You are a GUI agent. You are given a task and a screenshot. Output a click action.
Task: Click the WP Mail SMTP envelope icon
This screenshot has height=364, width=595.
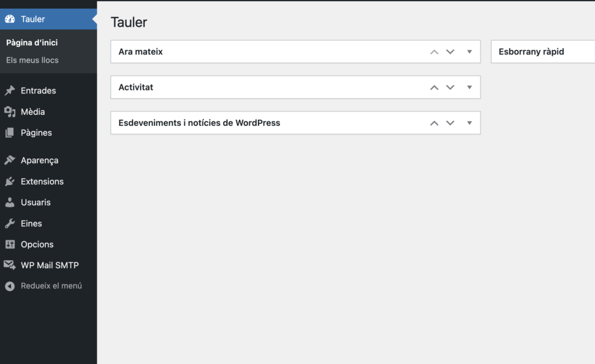(x=10, y=265)
